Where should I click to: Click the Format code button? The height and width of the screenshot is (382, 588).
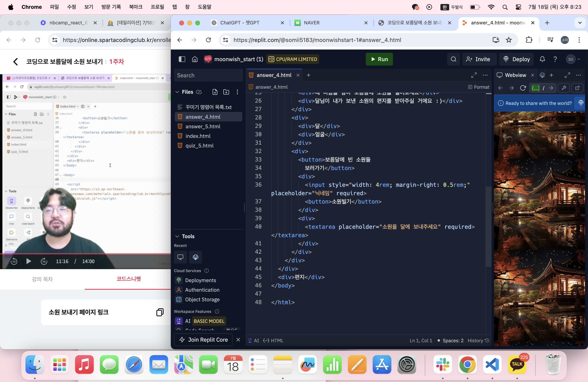[x=479, y=87]
